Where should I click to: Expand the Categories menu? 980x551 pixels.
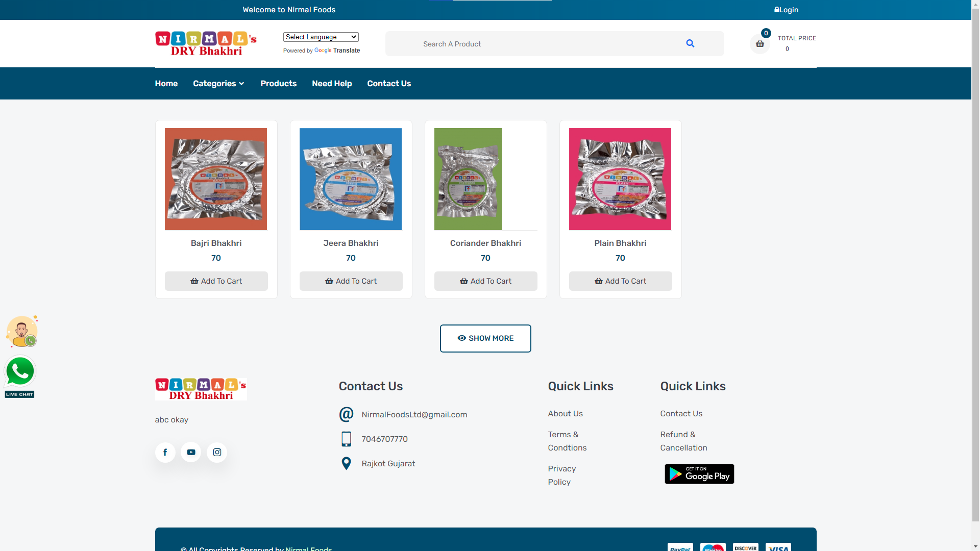(x=218, y=84)
